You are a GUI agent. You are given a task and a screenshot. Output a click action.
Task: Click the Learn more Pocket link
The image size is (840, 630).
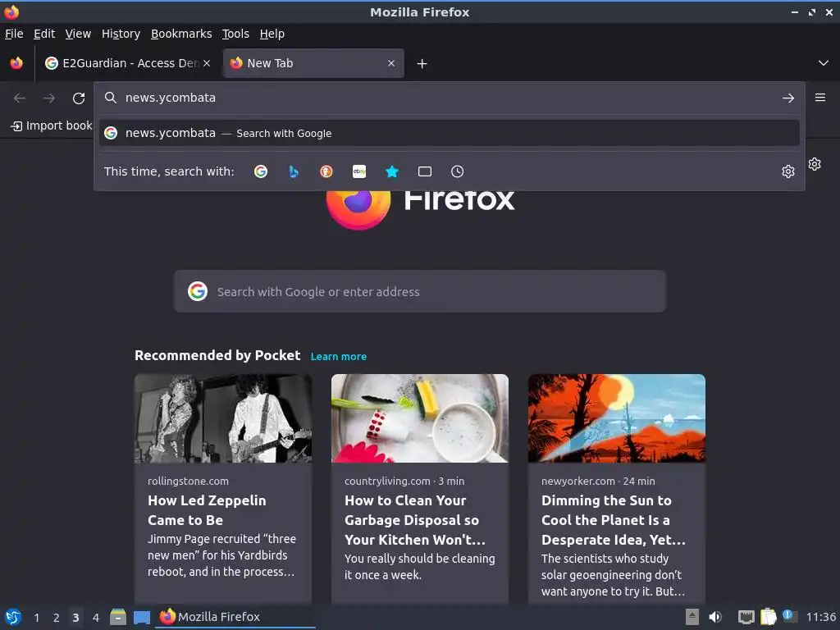point(339,356)
